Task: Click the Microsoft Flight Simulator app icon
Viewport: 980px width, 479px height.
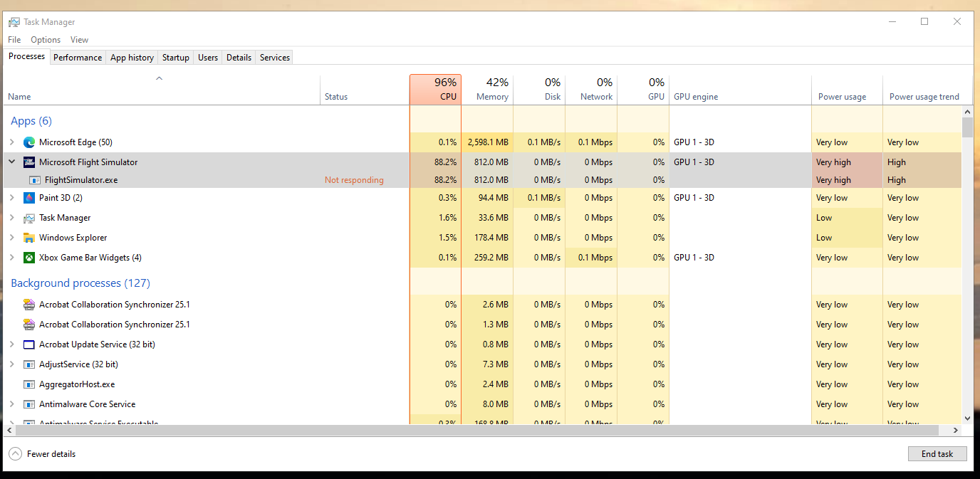Action: [28, 162]
